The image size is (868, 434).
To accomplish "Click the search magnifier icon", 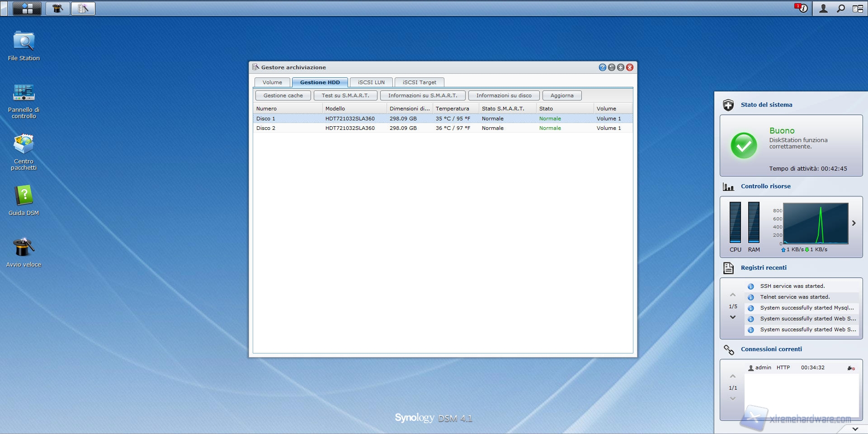I will click(840, 9).
